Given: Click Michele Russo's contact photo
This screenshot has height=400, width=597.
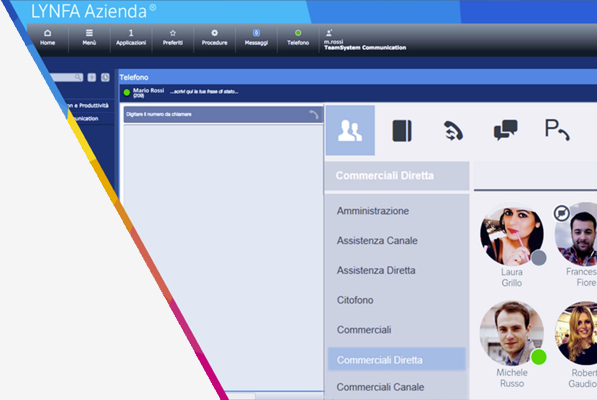Looking at the screenshot, I should [512, 333].
